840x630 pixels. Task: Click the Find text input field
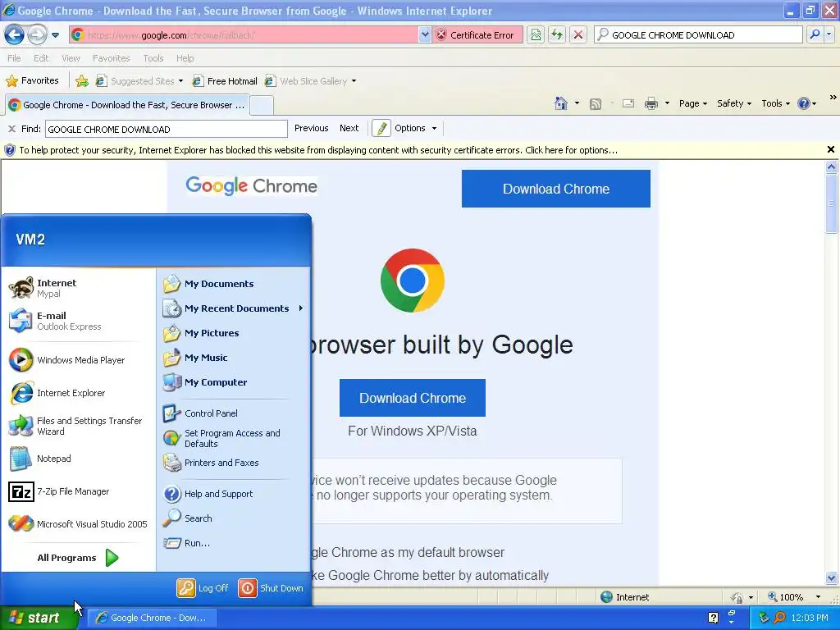pyautogui.click(x=167, y=129)
